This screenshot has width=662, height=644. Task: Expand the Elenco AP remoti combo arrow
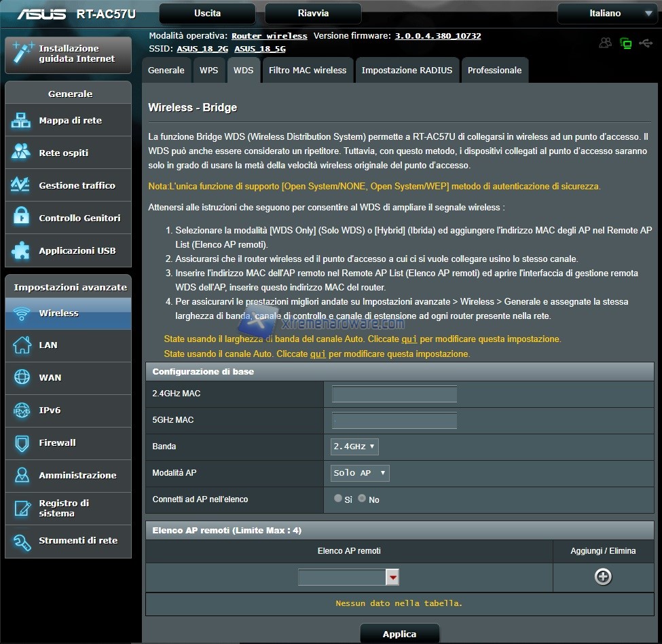392,577
